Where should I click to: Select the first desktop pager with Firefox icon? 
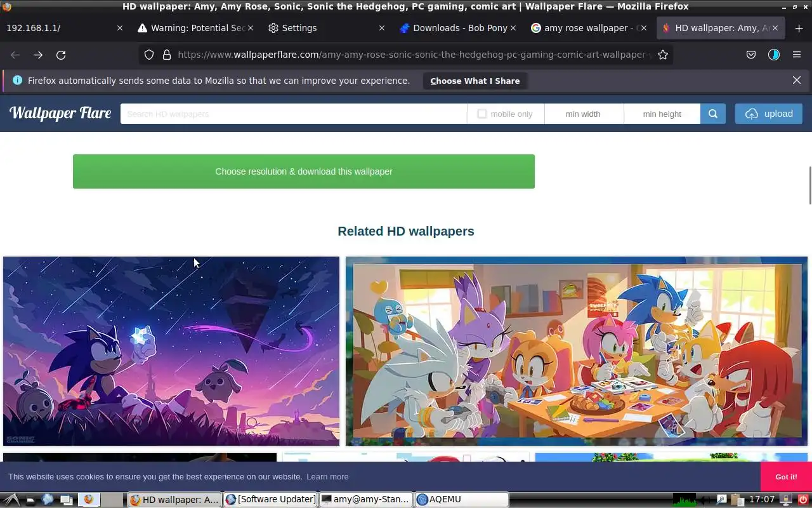(89, 500)
